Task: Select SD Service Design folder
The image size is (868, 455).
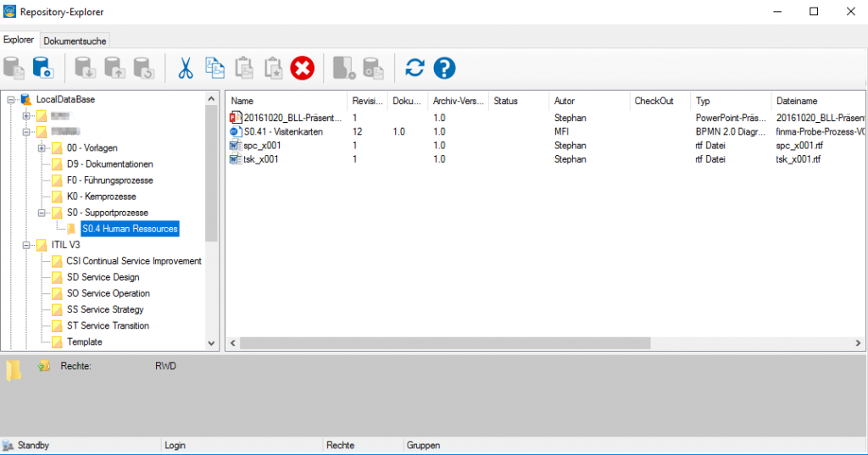Action: click(x=103, y=277)
